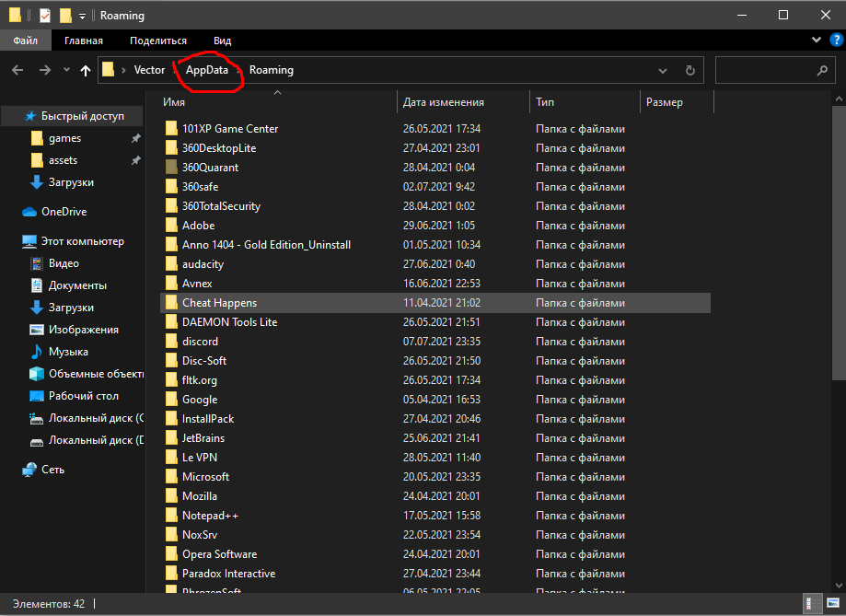Viewport: 846px width, 616px height.
Task: Open the recent locations dropdown arrow
Action: [x=66, y=70]
